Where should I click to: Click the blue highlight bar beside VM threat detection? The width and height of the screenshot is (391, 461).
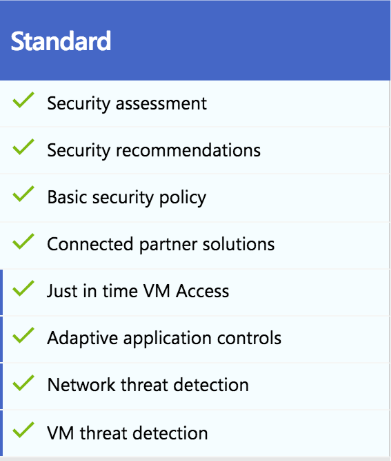tap(1, 433)
